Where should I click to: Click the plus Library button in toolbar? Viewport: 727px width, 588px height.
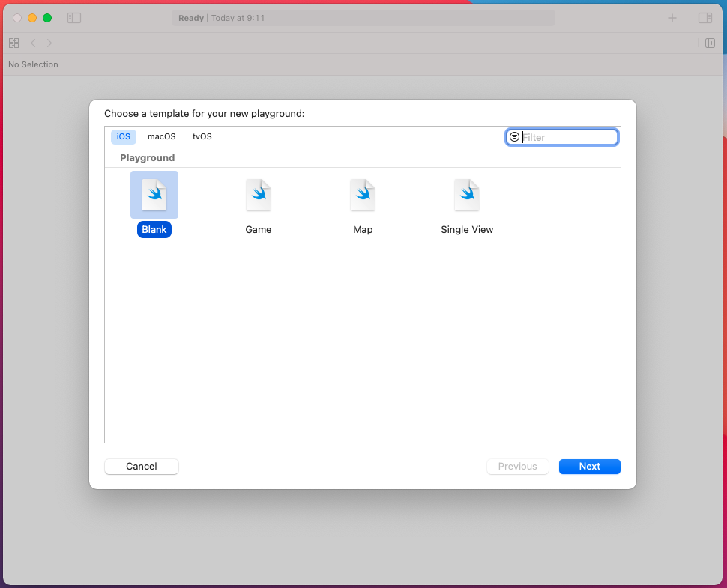pyautogui.click(x=672, y=18)
